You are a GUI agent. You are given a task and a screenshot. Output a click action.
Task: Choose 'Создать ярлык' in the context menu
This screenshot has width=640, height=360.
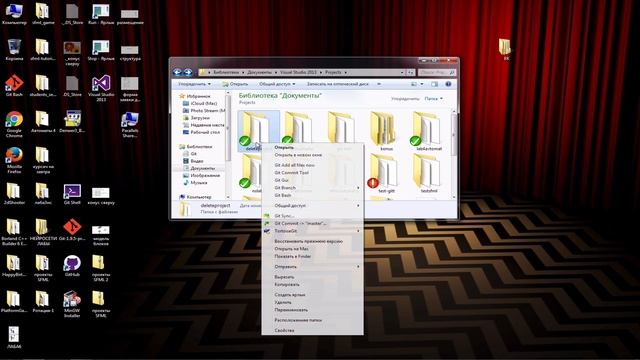312,295
